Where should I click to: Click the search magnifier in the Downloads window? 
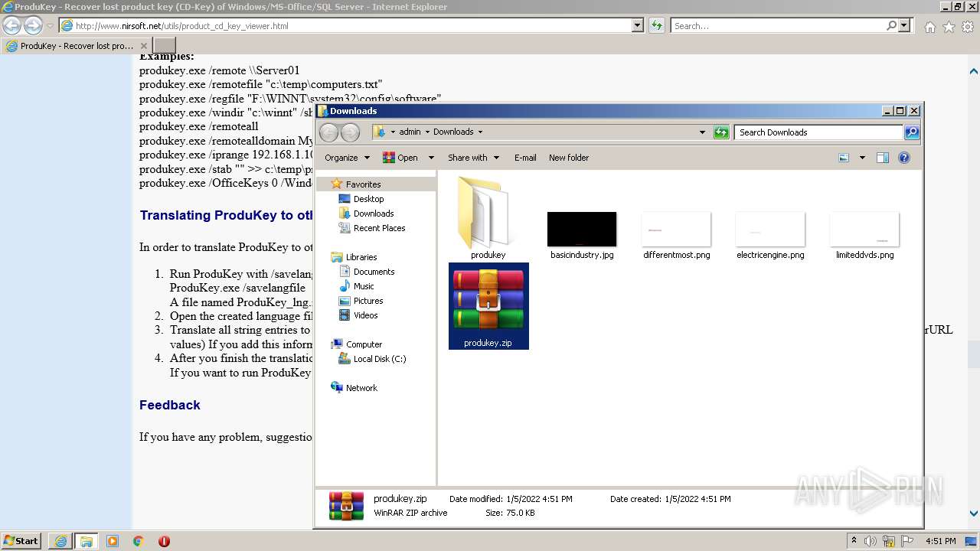tap(912, 132)
